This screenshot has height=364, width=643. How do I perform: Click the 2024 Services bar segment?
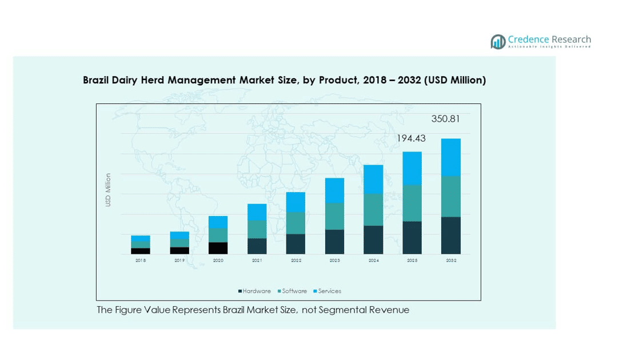(373, 179)
